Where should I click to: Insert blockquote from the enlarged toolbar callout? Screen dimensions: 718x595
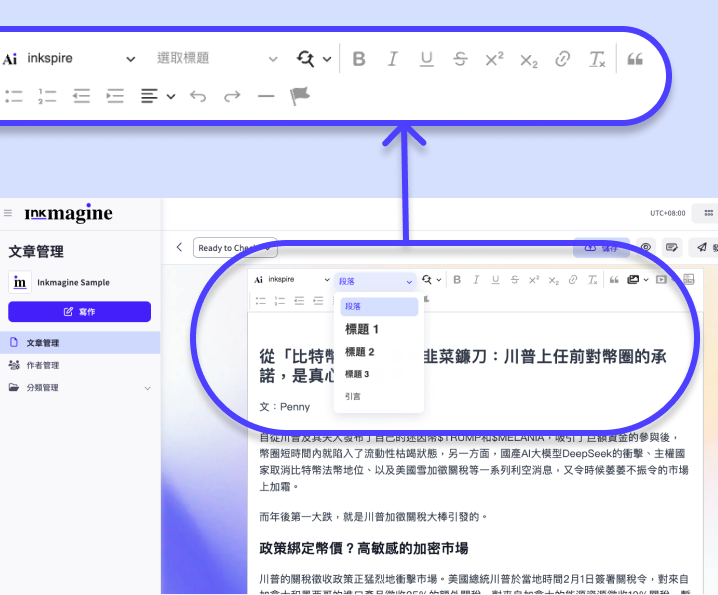[635, 59]
